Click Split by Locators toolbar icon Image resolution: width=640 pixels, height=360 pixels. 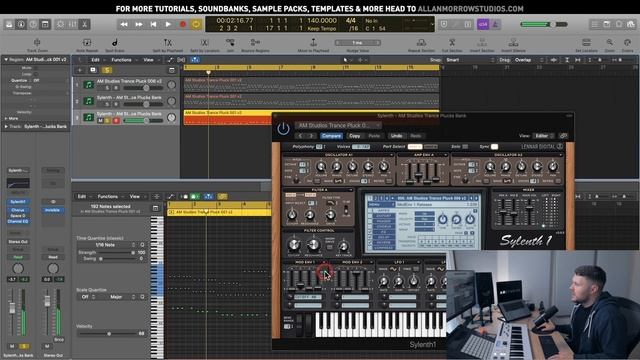[205, 42]
